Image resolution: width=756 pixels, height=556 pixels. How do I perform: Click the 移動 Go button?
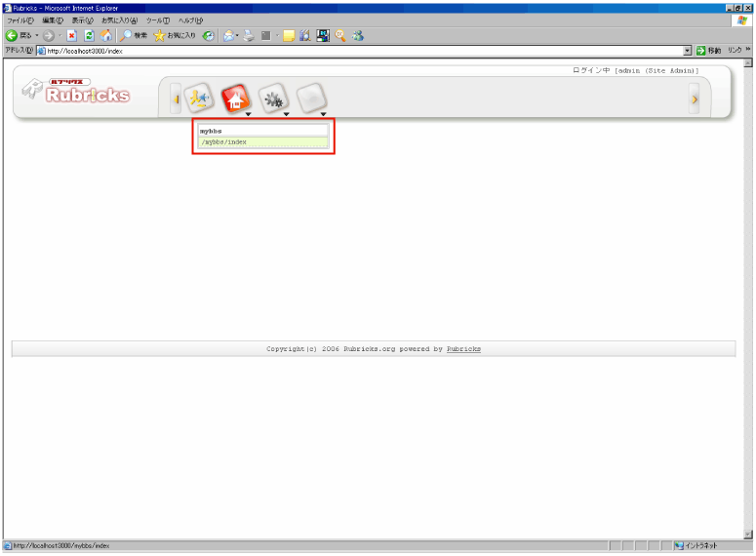(708, 51)
